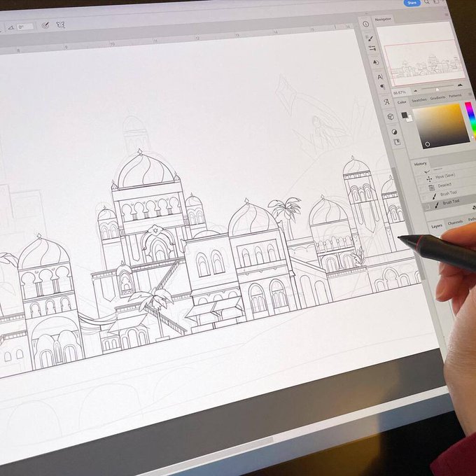476x476 pixels.
Task: Open the Character panel icon
Action: [x=380, y=77]
